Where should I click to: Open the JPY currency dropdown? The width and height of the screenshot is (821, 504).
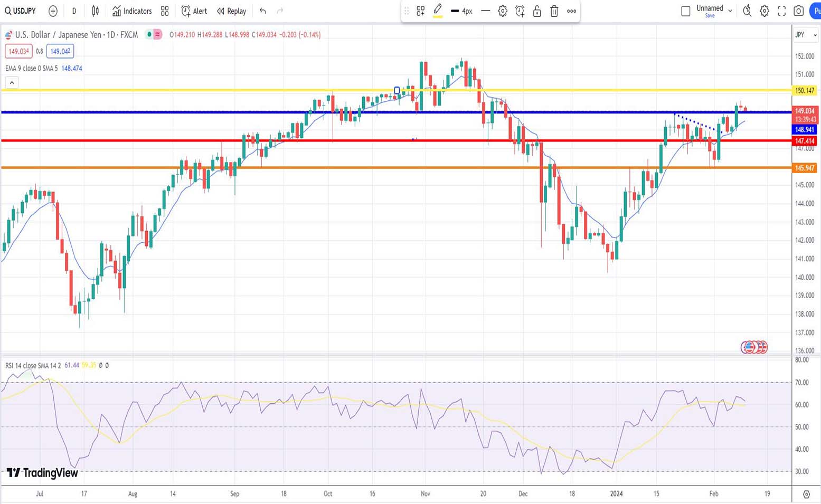806,35
